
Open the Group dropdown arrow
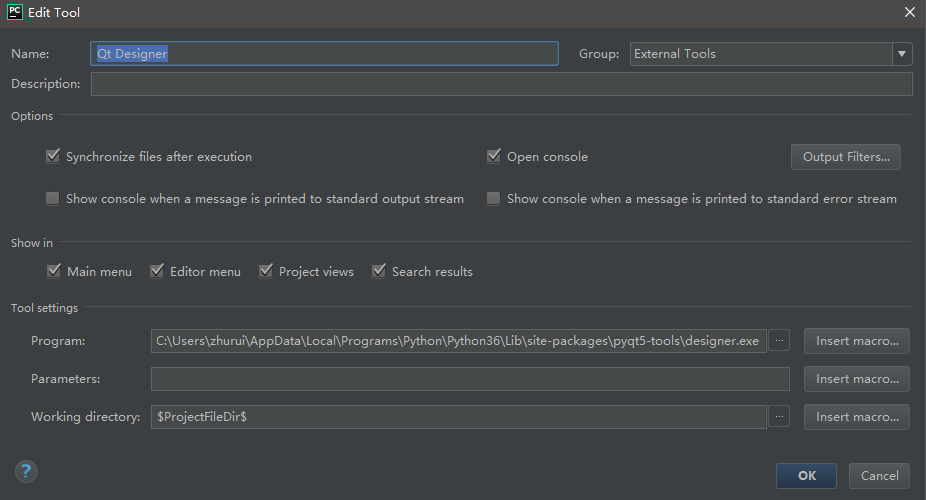coord(902,54)
